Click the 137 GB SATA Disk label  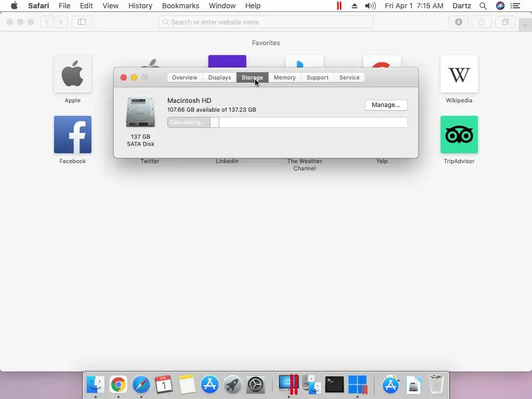pos(140,140)
